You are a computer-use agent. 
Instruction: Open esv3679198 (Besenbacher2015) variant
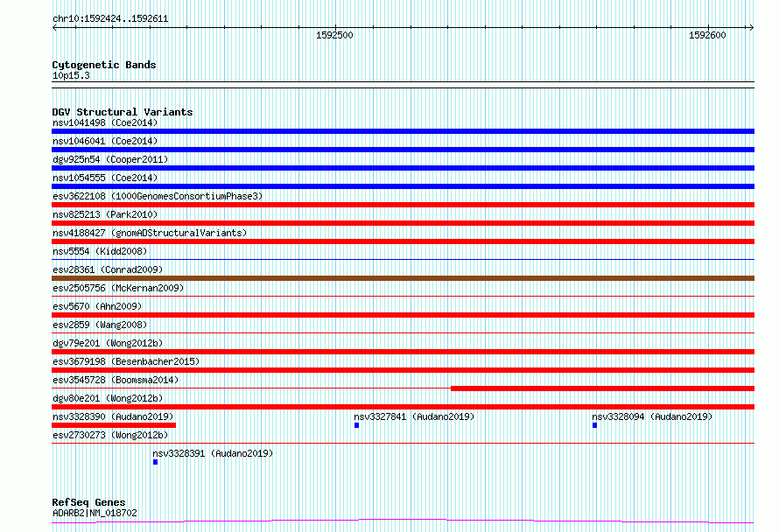click(x=126, y=361)
